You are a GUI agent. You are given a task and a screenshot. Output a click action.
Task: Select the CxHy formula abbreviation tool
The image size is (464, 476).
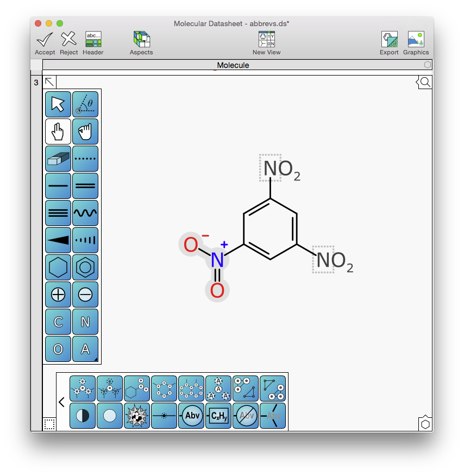[218, 416]
